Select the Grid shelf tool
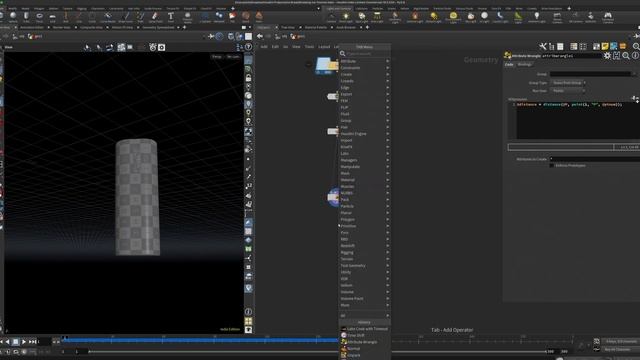This screenshot has width=640, height=360. point(52,17)
